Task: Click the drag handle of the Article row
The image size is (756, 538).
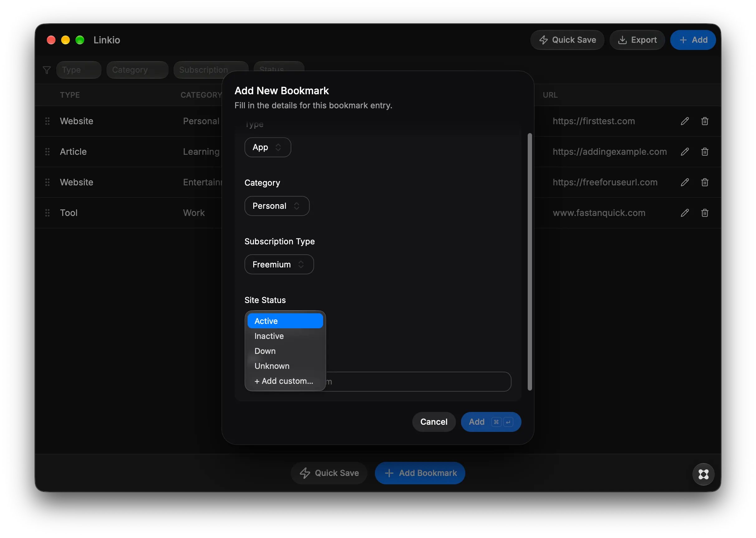Action: [x=47, y=152]
